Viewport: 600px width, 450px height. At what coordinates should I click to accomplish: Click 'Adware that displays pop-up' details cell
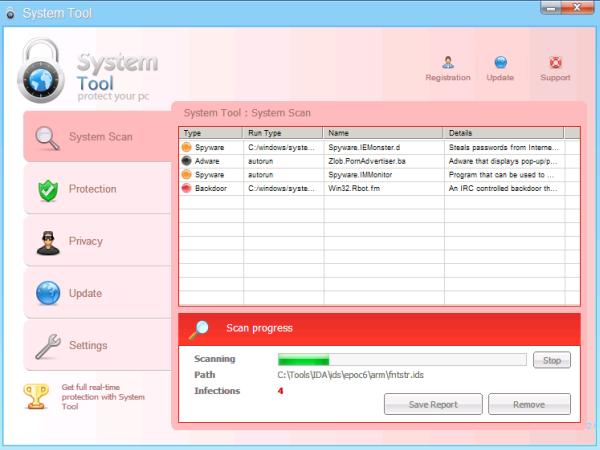tap(503, 161)
